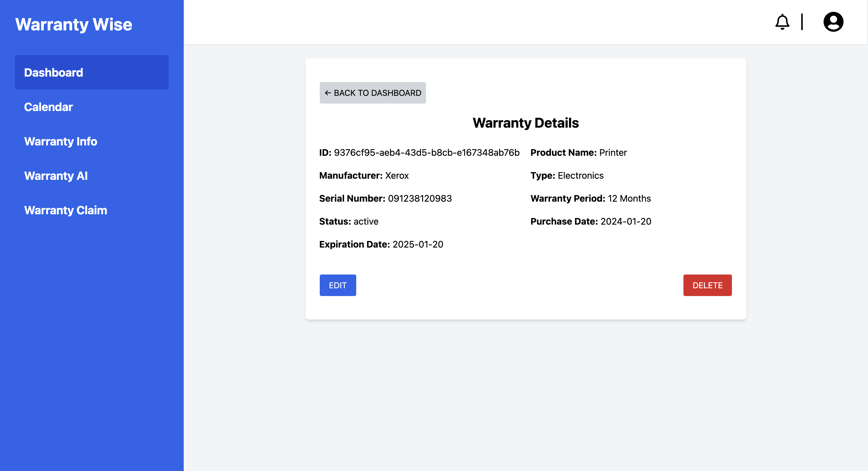Screen dimensions: 868x471
Task: Click the Warranty Details heading
Action: (x=526, y=122)
